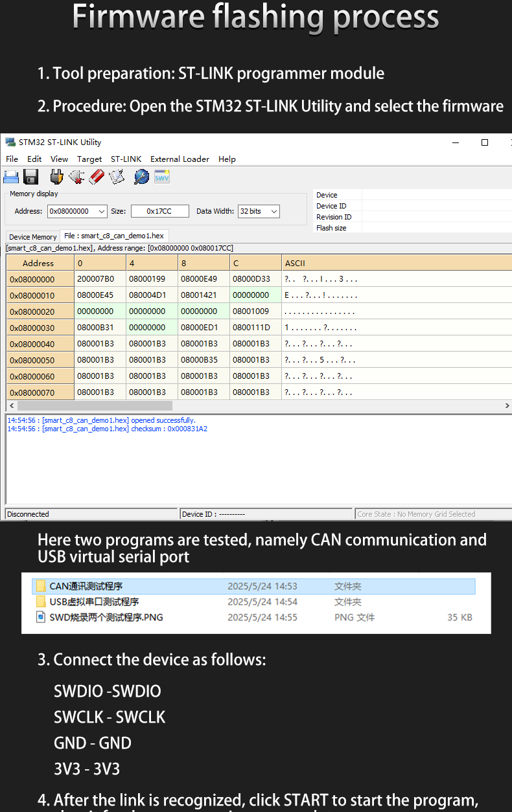Click the Revision ID field label
Image resolution: width=512 pixels, height=812 pixels.
(x=334, y=217)
